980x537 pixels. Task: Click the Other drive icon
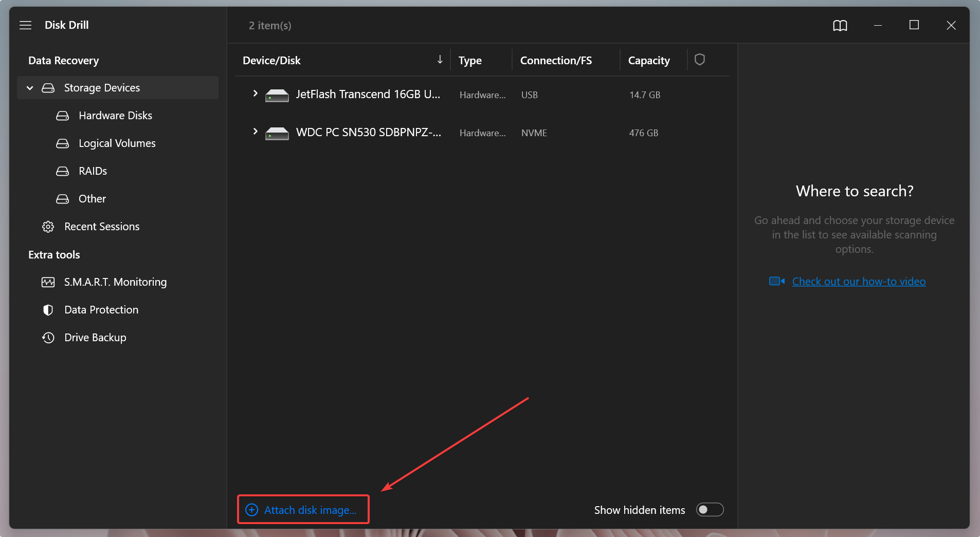point(62,199)
